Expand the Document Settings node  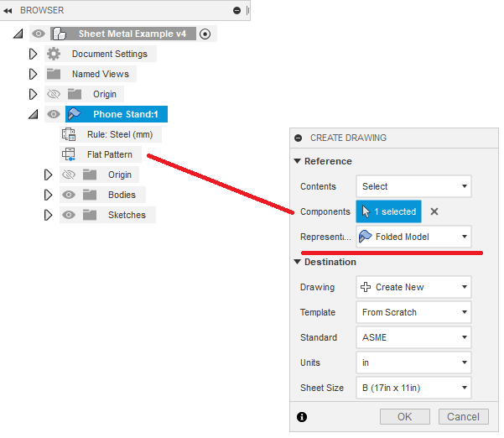[33, 54]
